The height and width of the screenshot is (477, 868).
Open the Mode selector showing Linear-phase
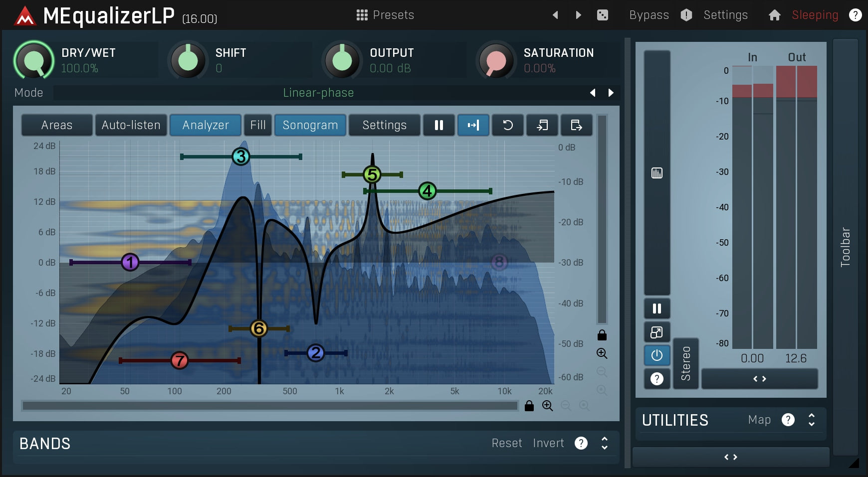(x=318, y=93)
